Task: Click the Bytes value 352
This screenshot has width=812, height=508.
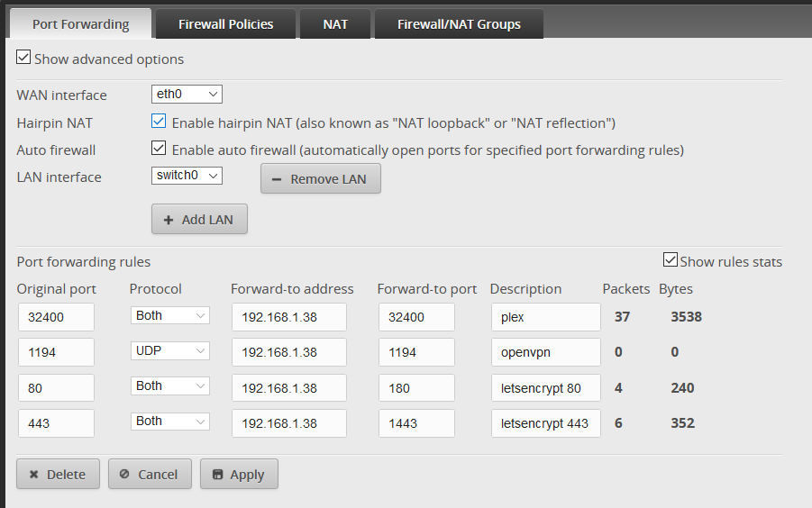Action: 682,423
